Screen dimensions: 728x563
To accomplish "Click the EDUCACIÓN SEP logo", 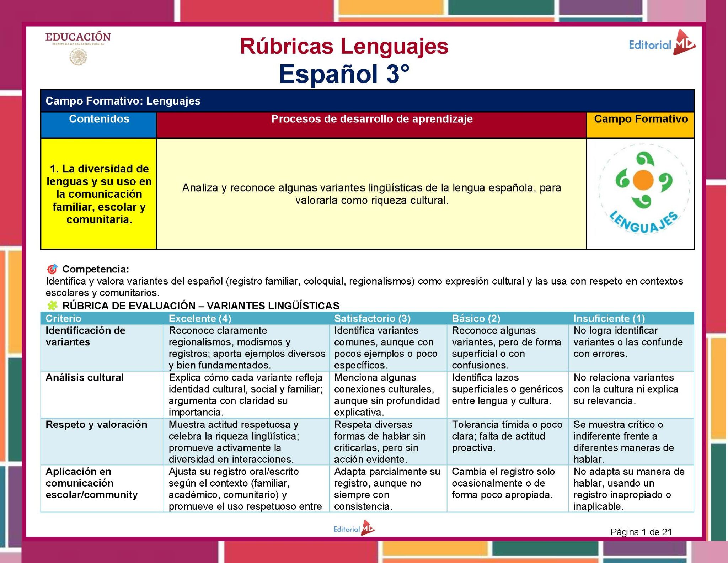I will click(78, 48).
